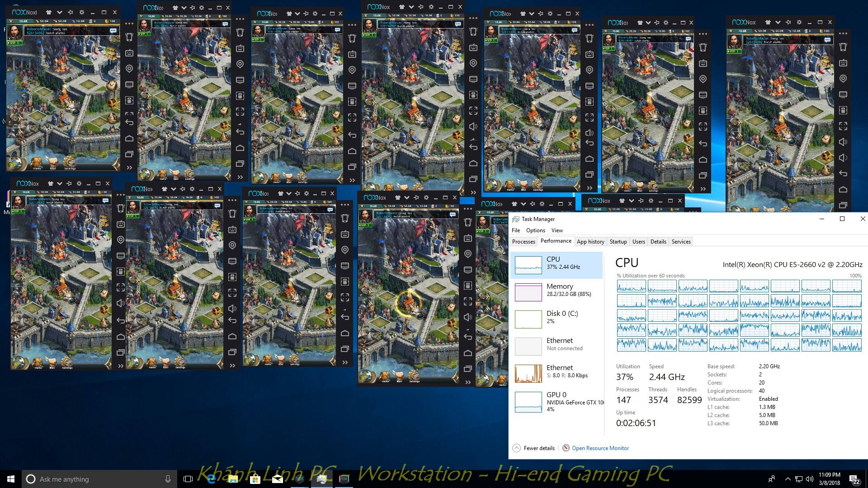Open settings gear in top-left Nox window

pos(81,12)
